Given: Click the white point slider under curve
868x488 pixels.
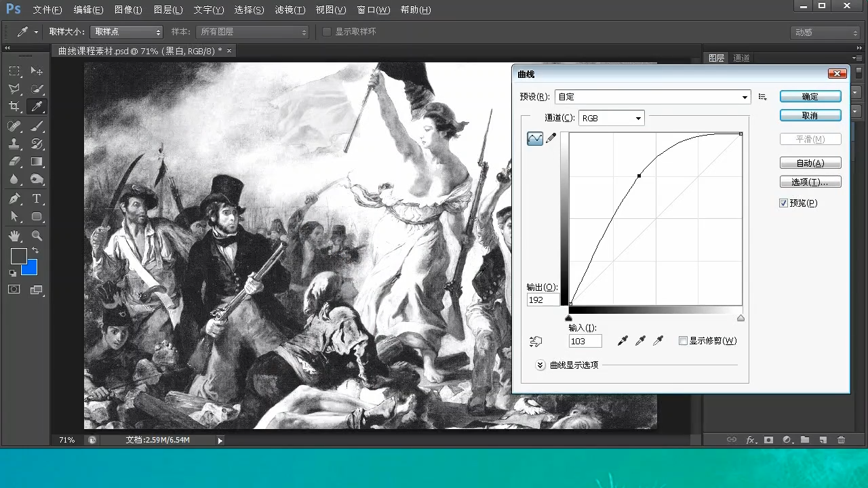Looking at the screenshot, I should click(741, 318).
